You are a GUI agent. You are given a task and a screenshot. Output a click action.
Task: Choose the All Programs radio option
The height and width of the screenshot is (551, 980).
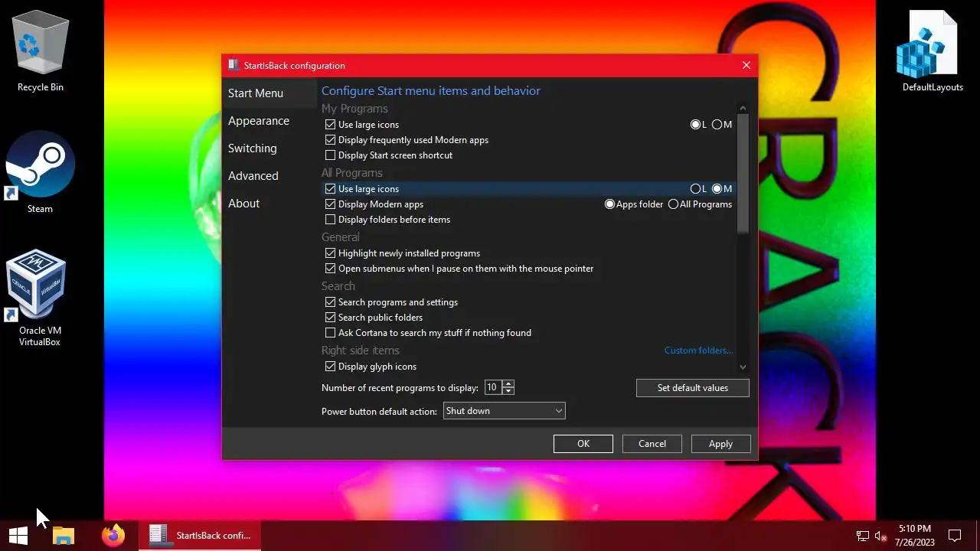coord(673,204)
